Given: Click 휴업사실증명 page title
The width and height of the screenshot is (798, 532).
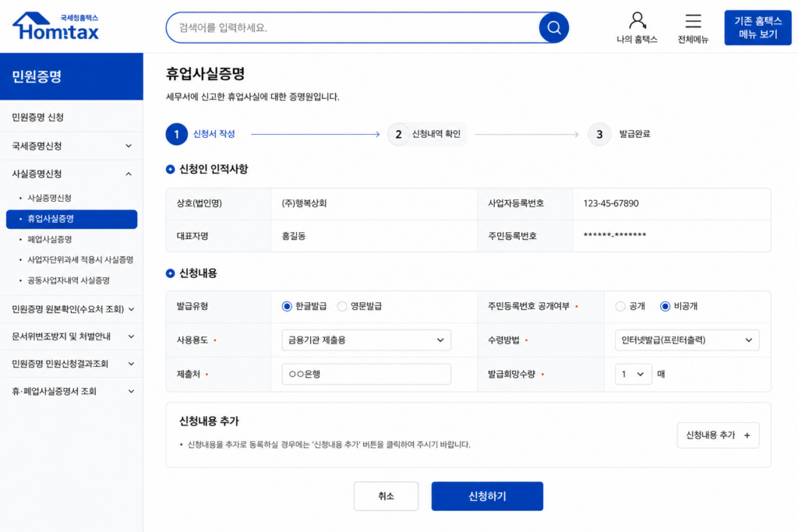Looking at the screenshot, I should click(206, 74).
